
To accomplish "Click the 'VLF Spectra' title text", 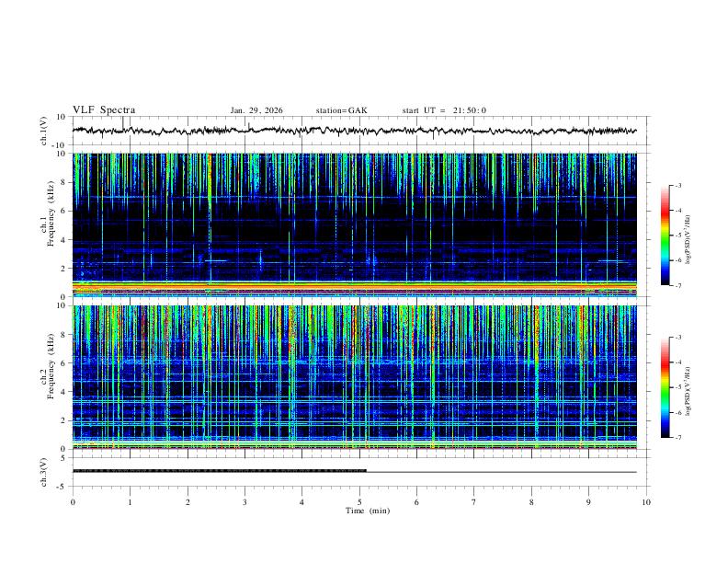I will click(104, 110).
